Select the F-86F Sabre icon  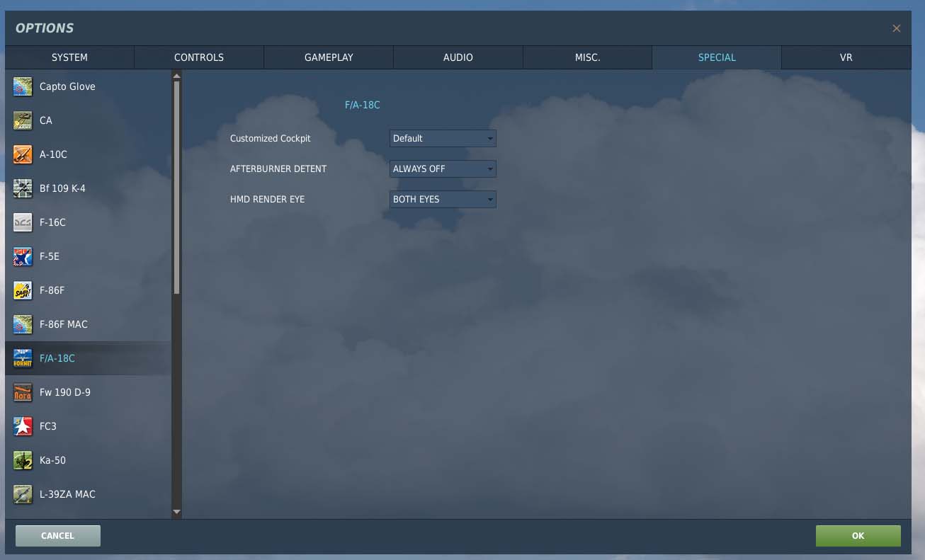point(23,290)
